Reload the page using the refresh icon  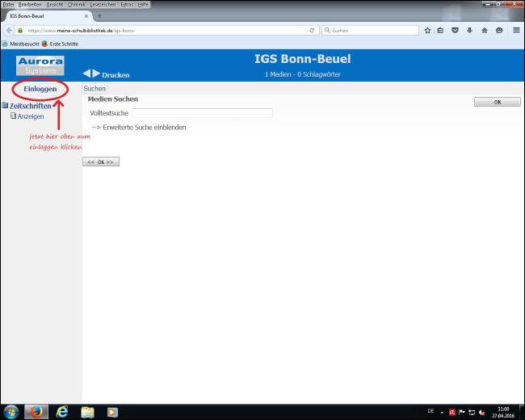pyautogui.click(x=312, y=30)
